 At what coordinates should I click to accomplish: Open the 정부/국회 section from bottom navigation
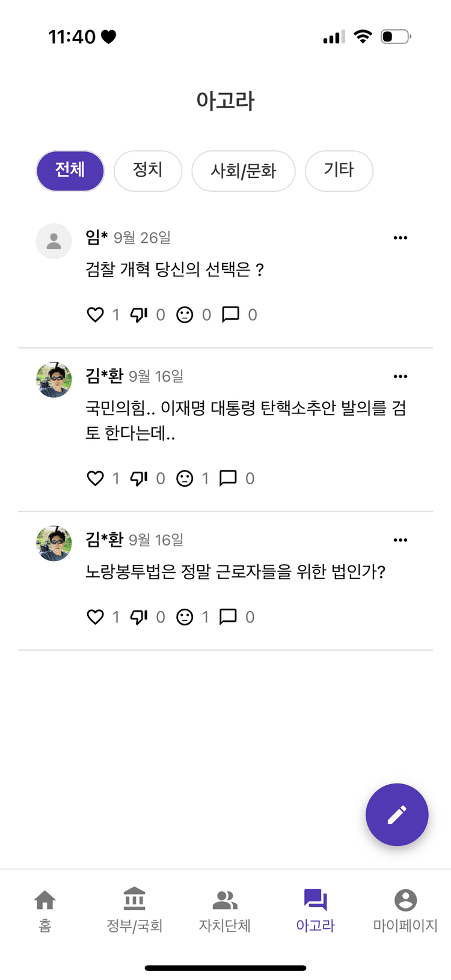pos(134,910)
